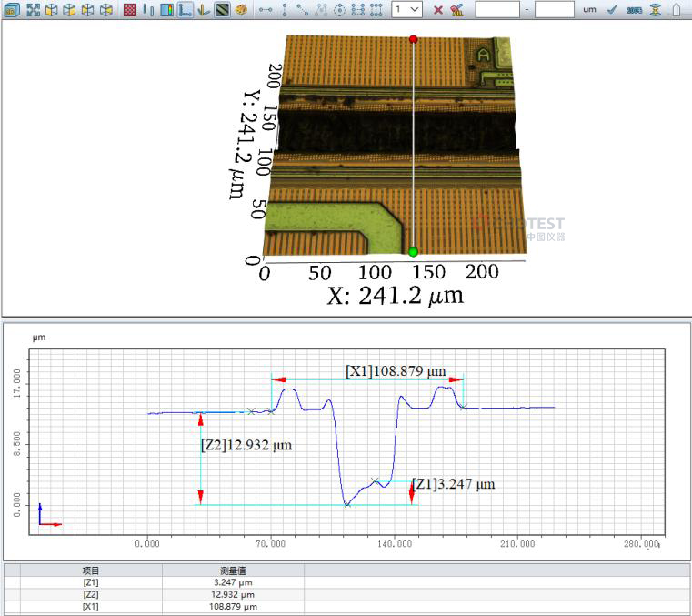692x616 pixels.
Task: Click the 测量值 column header
Action: (x=233, y=571)
